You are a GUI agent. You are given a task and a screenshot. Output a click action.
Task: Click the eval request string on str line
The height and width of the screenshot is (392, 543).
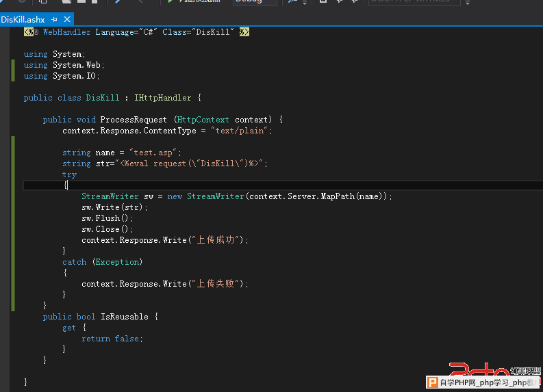tap(189, 164)
